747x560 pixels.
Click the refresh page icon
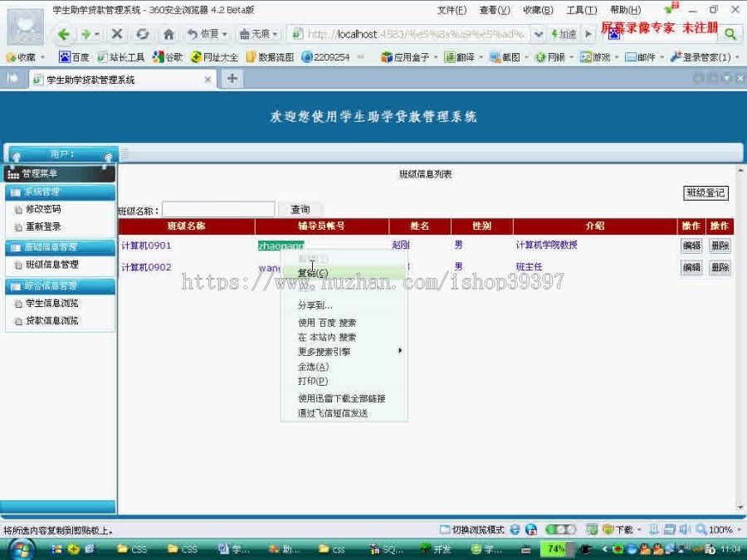(x=142, y=34)
